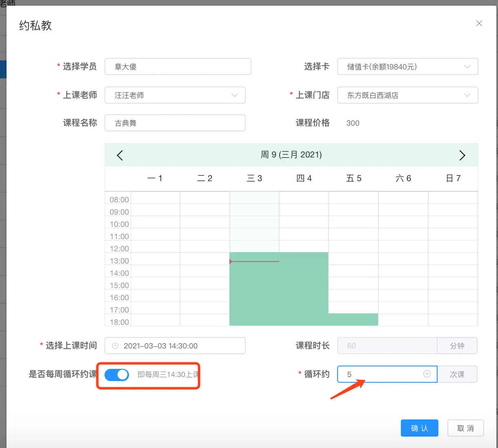The height and width of the screenshot is (448, 498).
Task: Click the 取消 button
Action: click(465, 428)
